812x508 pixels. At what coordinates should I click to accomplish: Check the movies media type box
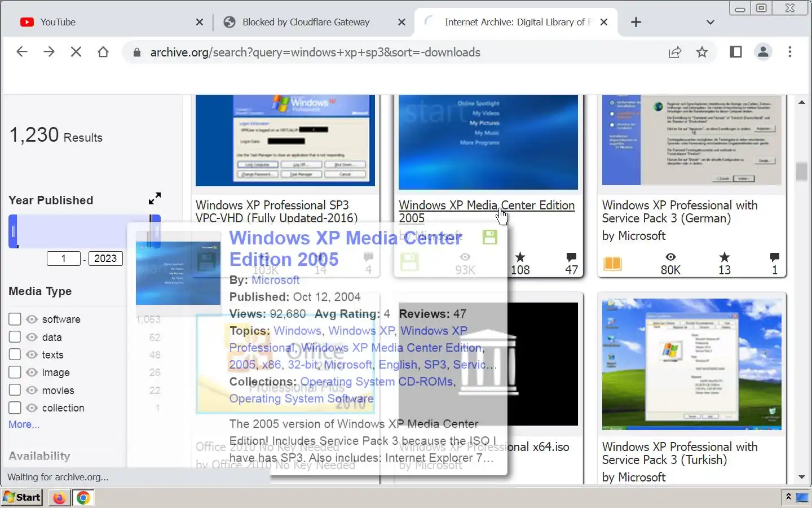click(x=15, y=390)
